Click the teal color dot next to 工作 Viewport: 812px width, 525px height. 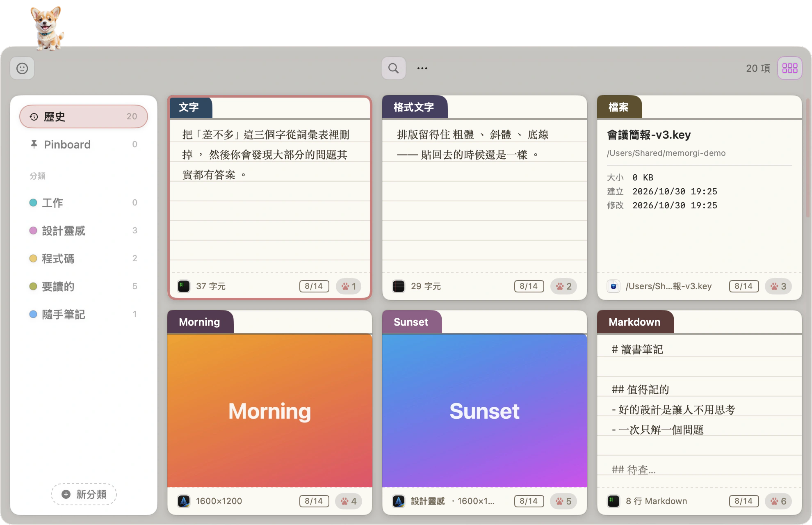pos(33,203)
